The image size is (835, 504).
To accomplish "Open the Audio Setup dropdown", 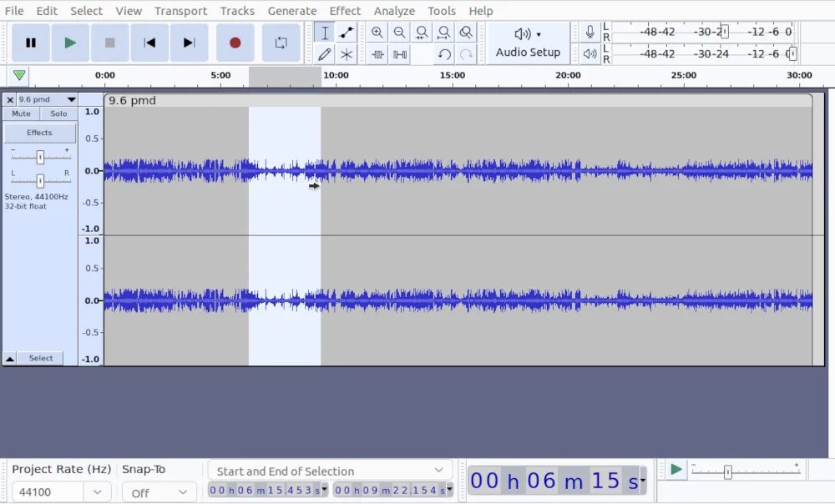I will point(529,43).
